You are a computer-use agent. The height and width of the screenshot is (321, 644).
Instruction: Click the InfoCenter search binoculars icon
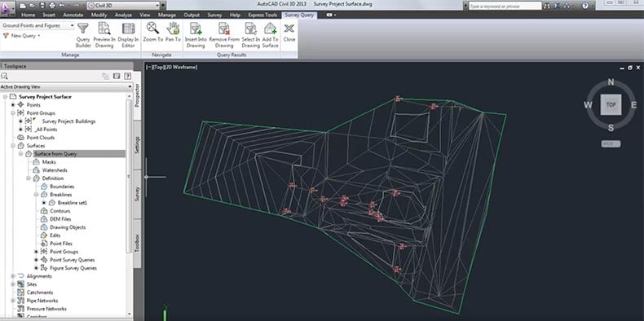(547, 7)
